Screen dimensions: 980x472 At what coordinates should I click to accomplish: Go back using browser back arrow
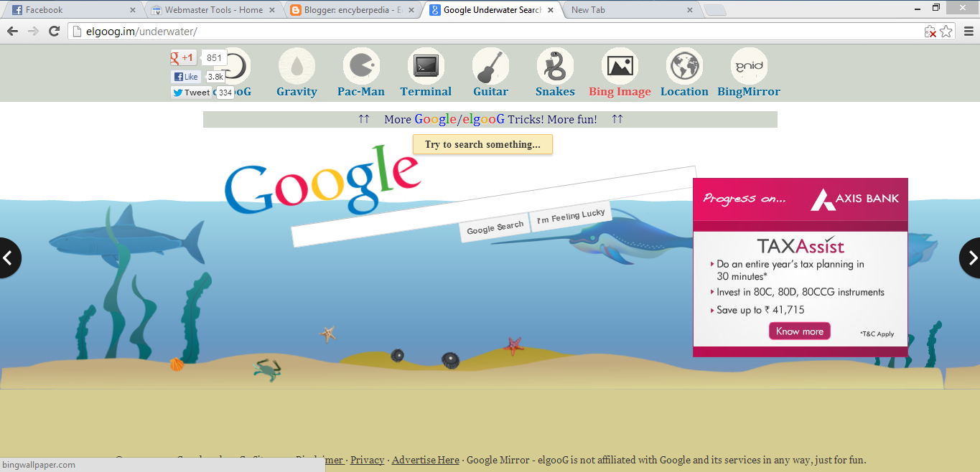pos(12,31)
